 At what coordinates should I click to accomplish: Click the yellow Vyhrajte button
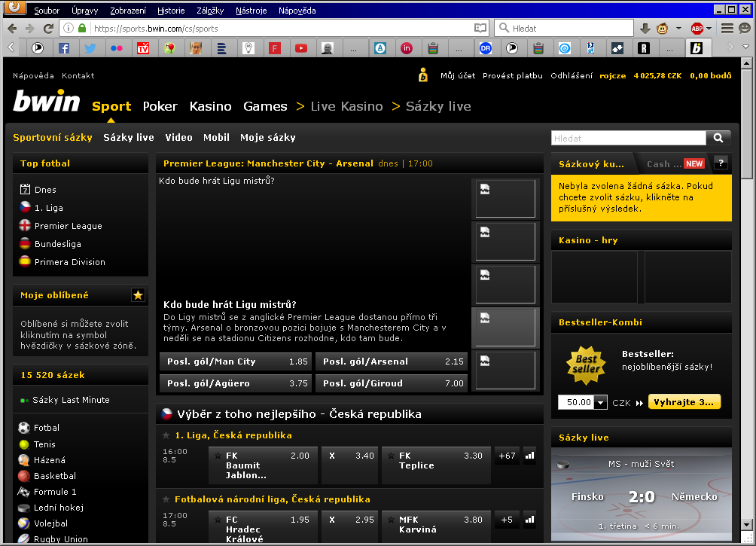tap(684, 402)
